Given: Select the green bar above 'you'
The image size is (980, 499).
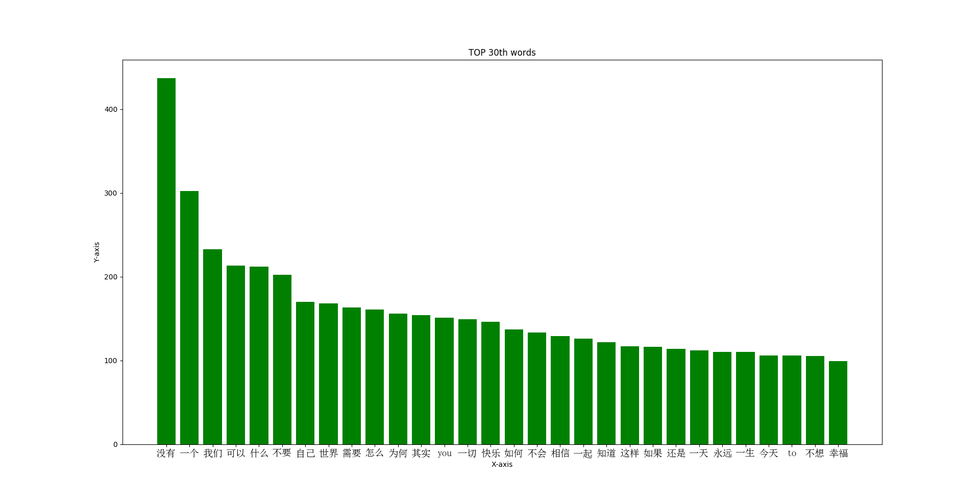Looking at the screenshot, I should (444, 381).
